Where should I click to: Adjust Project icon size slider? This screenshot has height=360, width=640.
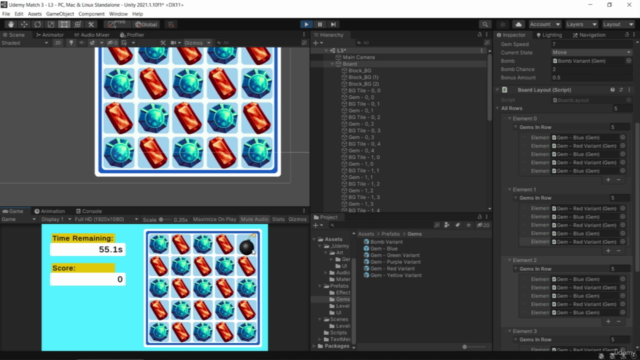pyautogui.click(x=464, y=347)
